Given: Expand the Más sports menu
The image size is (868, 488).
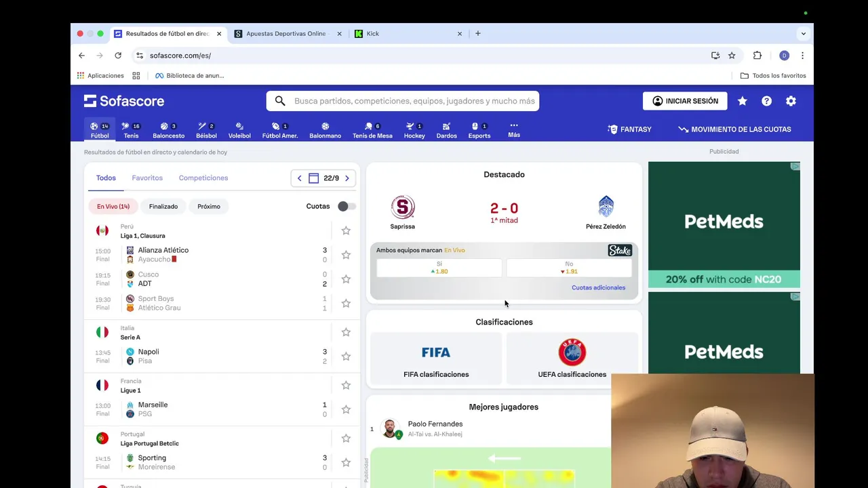Looking at the screenshot, I should 514,129.
